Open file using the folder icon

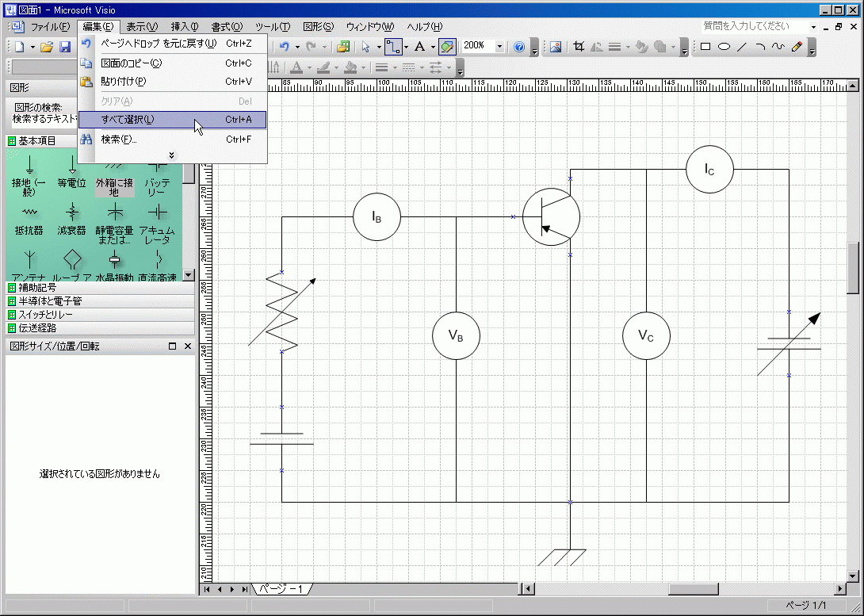(x=46, y=47)
